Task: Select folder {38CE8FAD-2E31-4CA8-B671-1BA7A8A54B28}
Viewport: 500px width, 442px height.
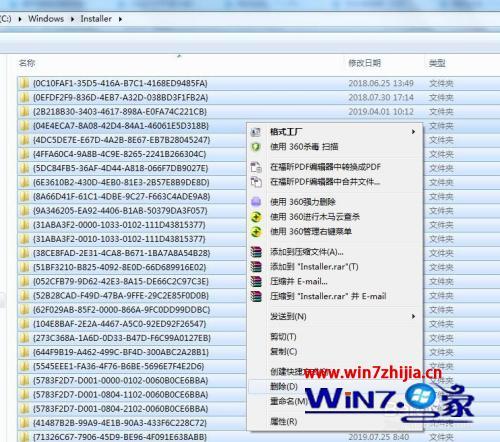Action: click(121, 253)
